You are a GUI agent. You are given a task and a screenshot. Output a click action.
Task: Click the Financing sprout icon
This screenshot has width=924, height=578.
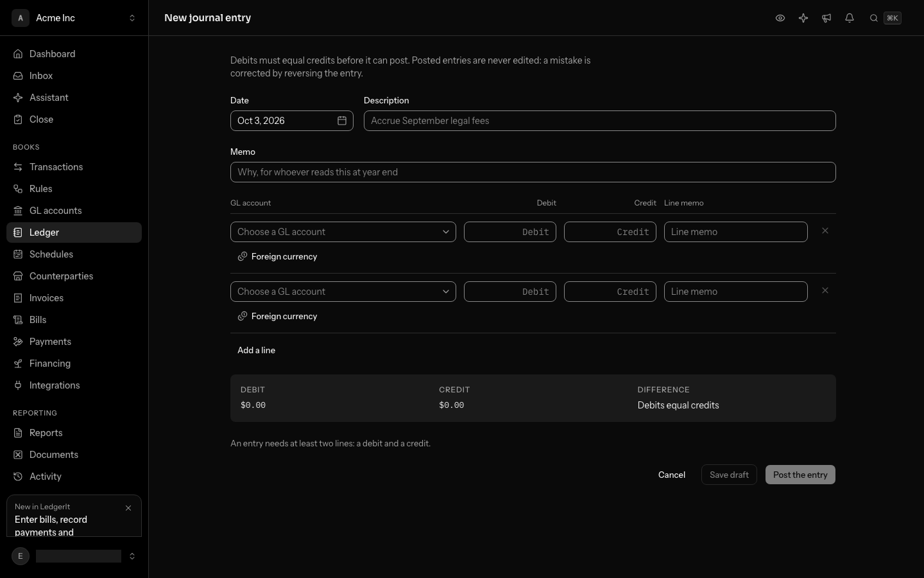18,363
